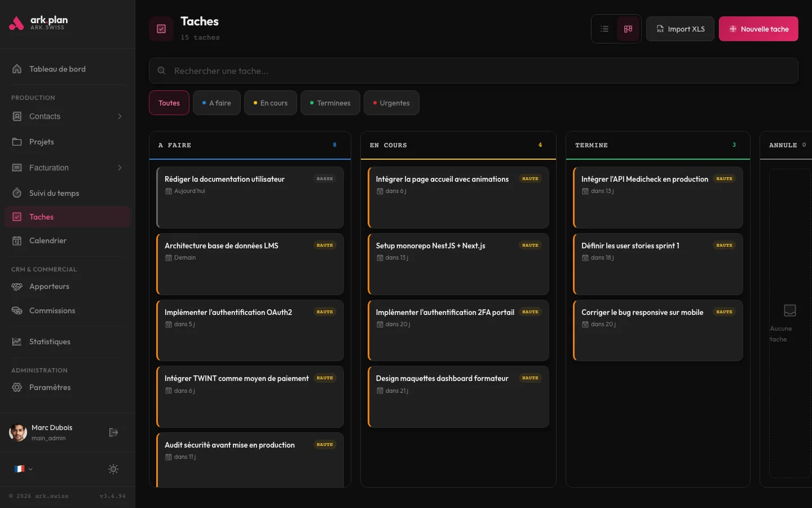
Task: Toggle light mode with the sun icon
Action: tap(113, 469)
